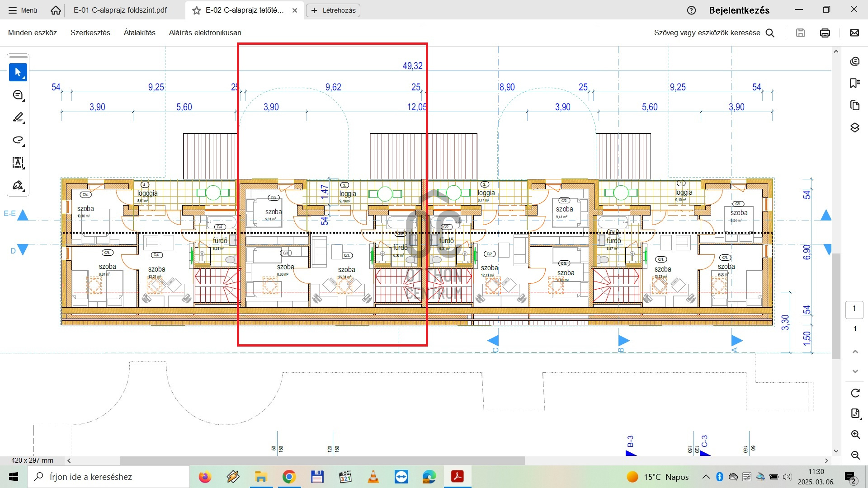Click the horizontal scrollbar thumb
Screen dimensions: 868x488
[322, 460]
